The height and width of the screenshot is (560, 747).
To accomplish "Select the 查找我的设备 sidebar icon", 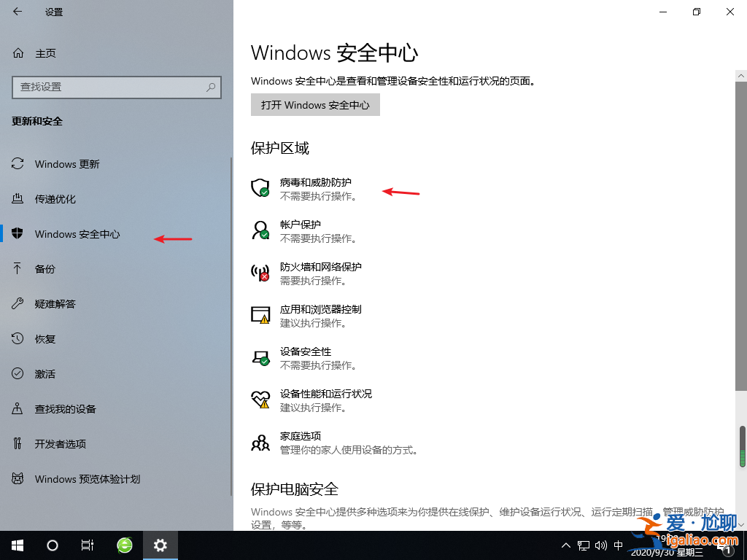I will pos(16,408).
